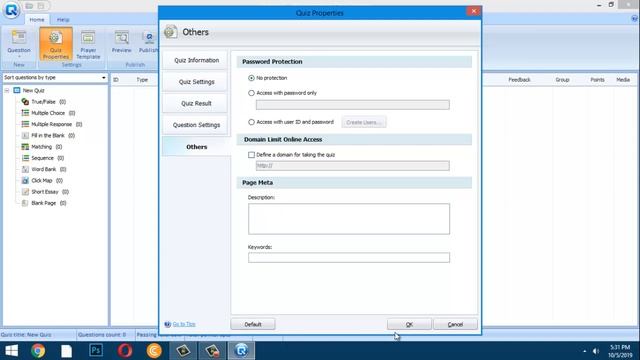Click the Cancel button

pyautogui.click(x=455, y=324)
